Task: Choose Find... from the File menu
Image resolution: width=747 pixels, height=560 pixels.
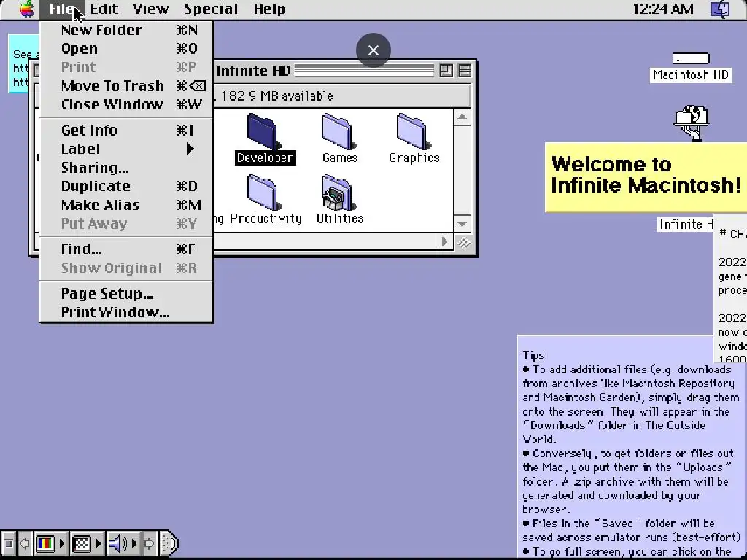Action: point(126,249)
